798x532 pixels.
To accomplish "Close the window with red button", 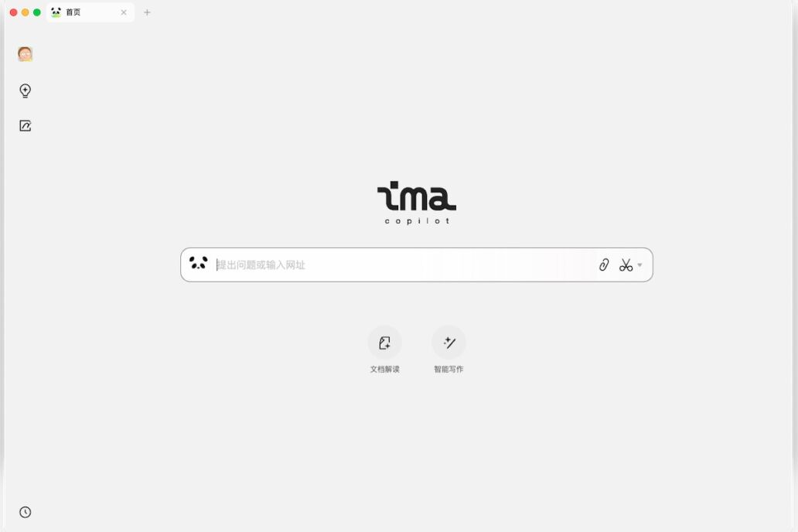I will click(x=14, y=12).
